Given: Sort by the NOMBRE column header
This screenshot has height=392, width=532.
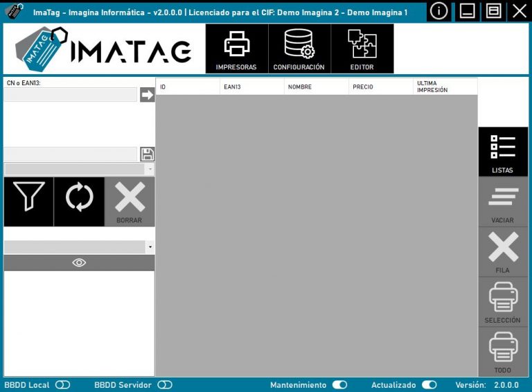Looking at the screenshot, I should 317,87.
